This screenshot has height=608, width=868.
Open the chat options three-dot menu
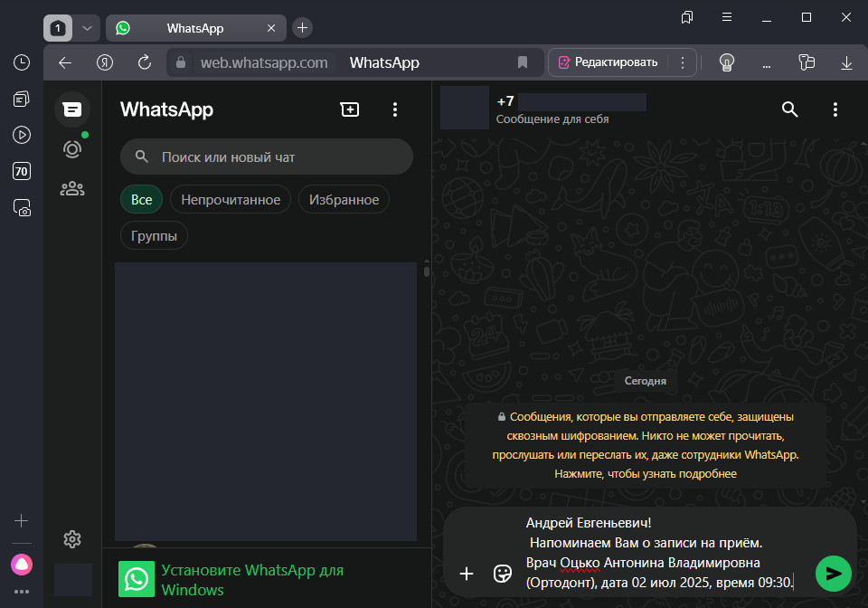pos(835,109)
